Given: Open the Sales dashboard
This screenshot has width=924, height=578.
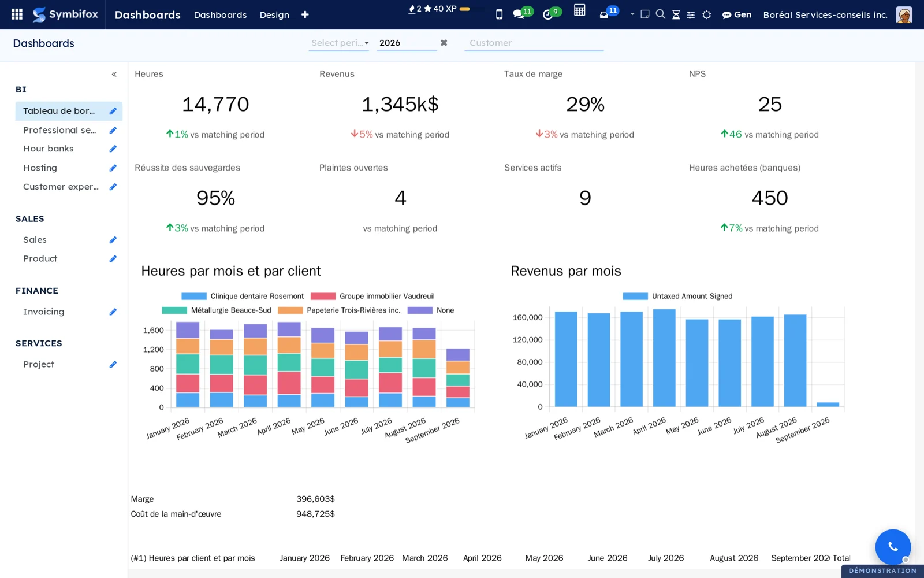Looking at the screenshot, I should click(x=35, y=240).
